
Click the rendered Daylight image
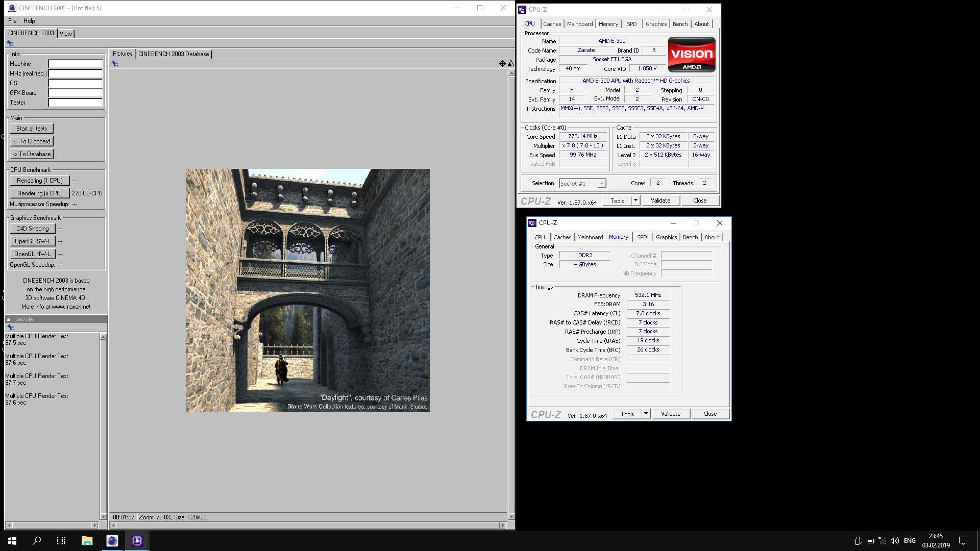[308, 290]
